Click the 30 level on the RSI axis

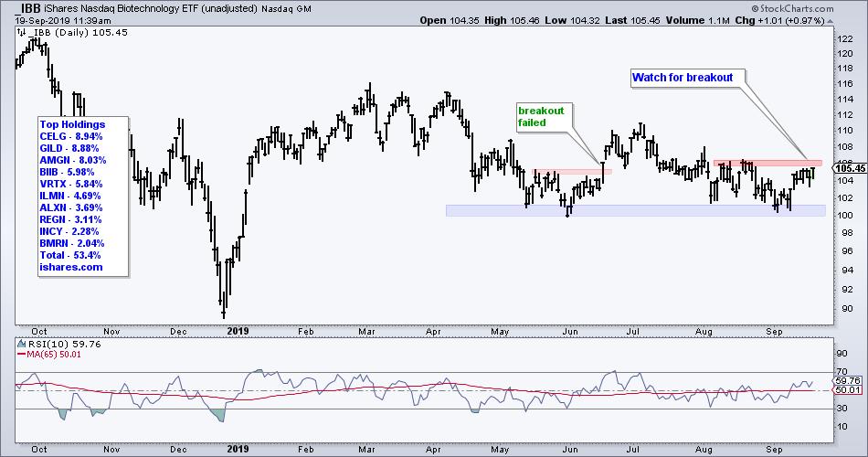point(842,409)
